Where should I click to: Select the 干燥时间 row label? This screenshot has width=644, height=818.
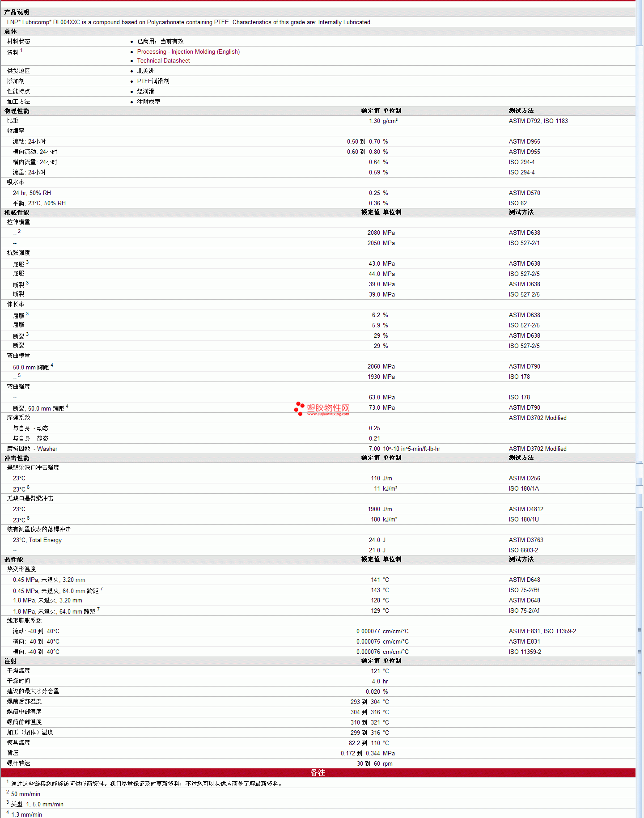coord(19,681)
